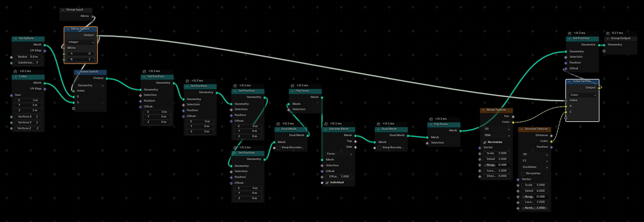Collapse the Group Input node

(x=63, y=10)
